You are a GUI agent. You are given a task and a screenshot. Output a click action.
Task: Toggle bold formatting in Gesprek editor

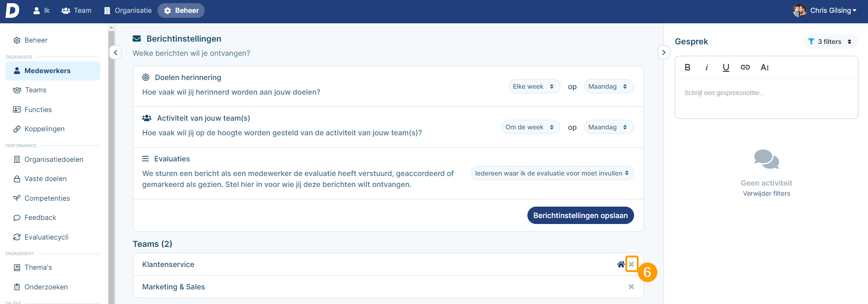[x=687, y=67]
